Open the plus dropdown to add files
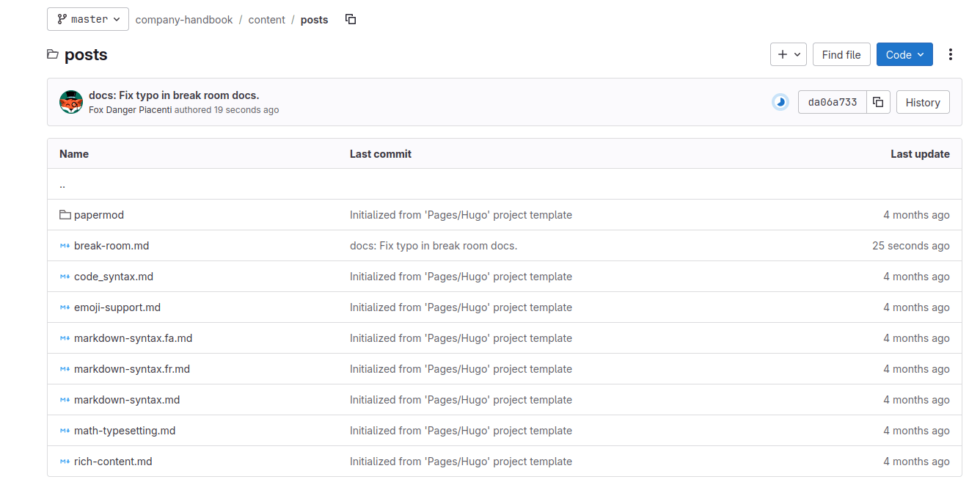980x496 pixels. point(788,54)
